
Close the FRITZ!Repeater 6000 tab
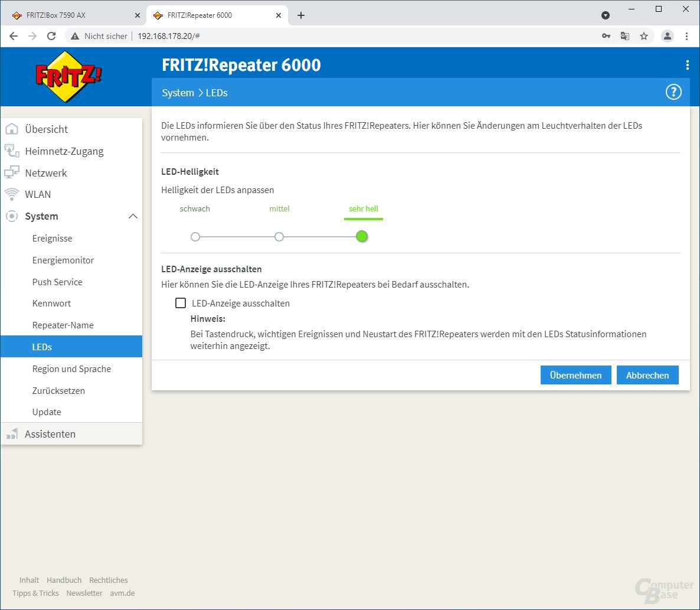[279, 15]
